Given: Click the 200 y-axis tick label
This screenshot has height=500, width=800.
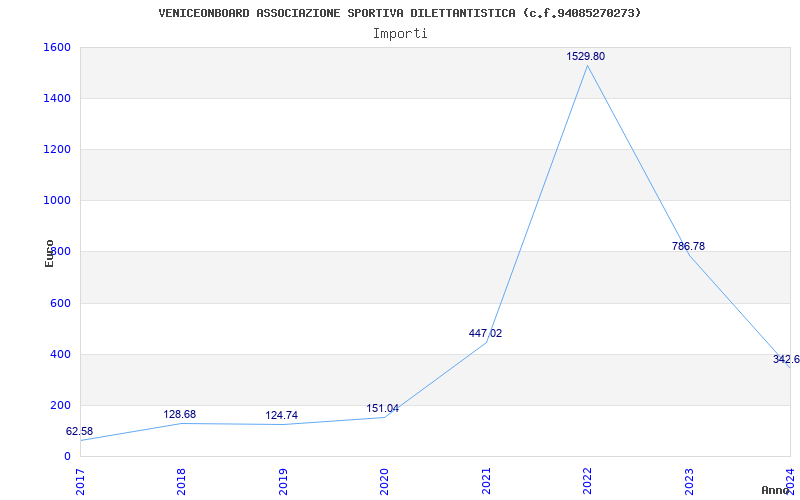Looking at the screenshot, I should click(60, 406).
